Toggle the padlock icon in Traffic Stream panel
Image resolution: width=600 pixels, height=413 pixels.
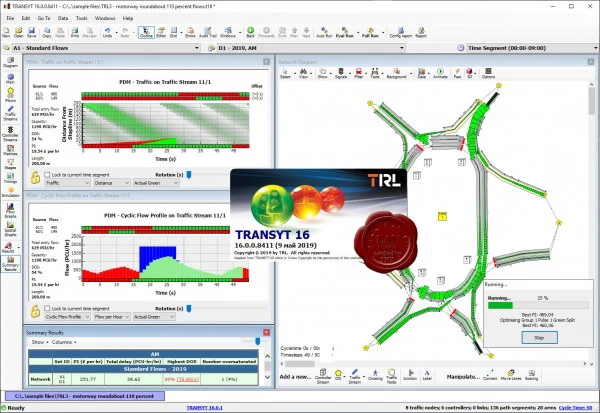click(35, 178)
